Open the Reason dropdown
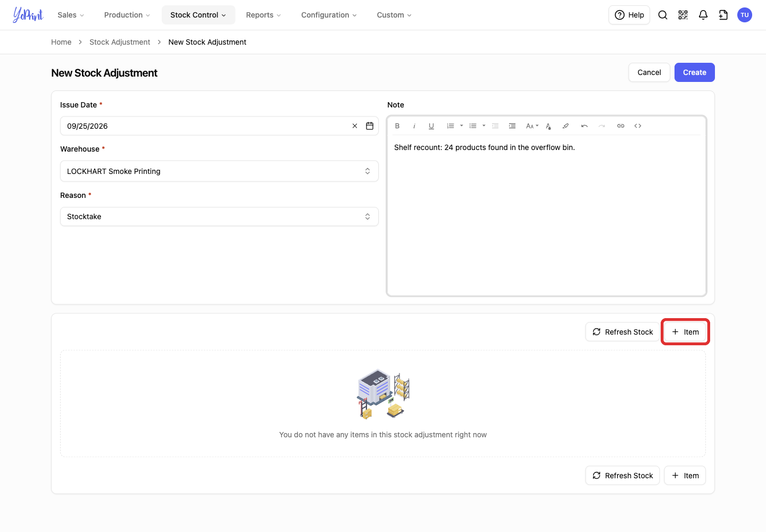The height and width of the screenshot is (532, 766). 219,217
